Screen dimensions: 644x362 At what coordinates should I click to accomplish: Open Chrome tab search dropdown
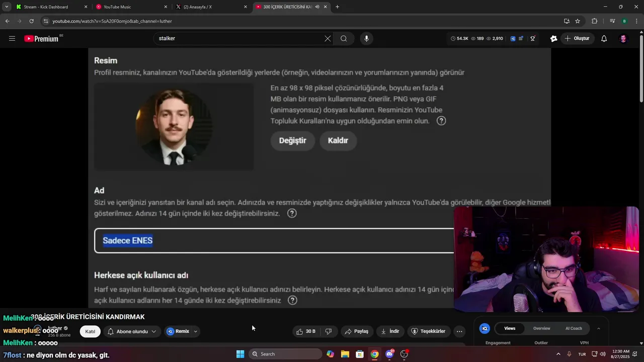[x=7, y=7]
